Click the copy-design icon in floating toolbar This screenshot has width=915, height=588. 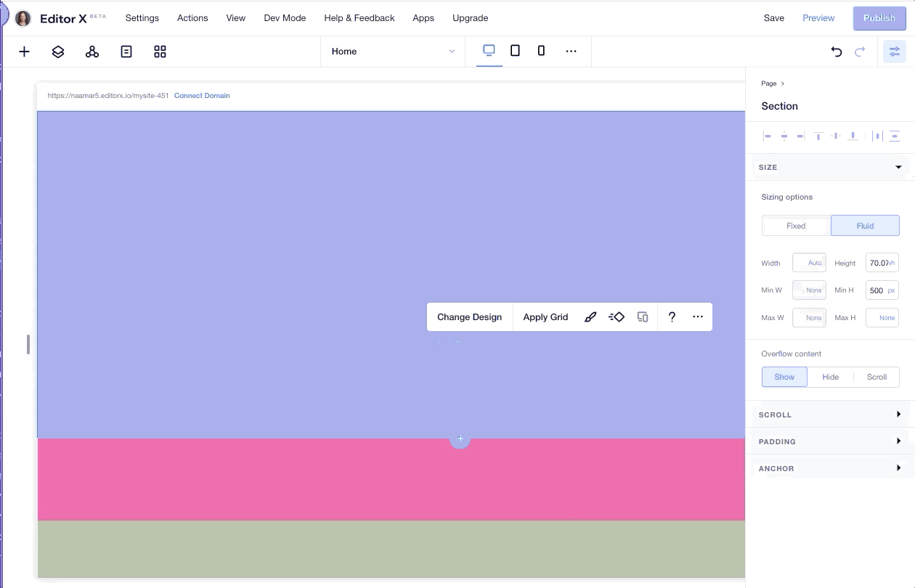(643, 317)
